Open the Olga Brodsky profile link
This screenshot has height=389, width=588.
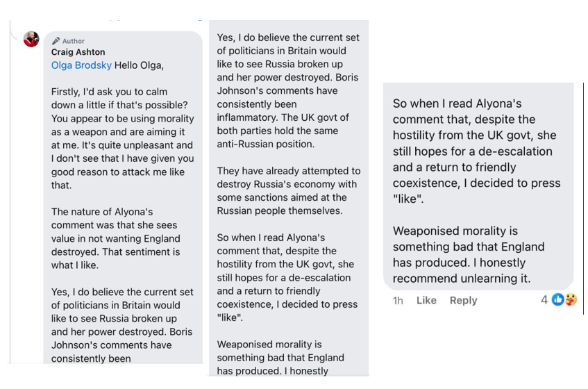[x=81, y=65]
